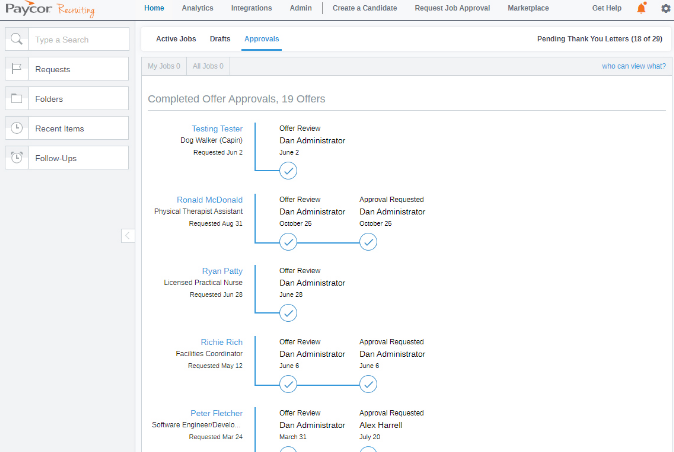Image resolution: width=674 pixels, height=452 pixels.
Task: Open Ryan Patty candidate link
Action: pyautogui.click(x=222, y=271)
